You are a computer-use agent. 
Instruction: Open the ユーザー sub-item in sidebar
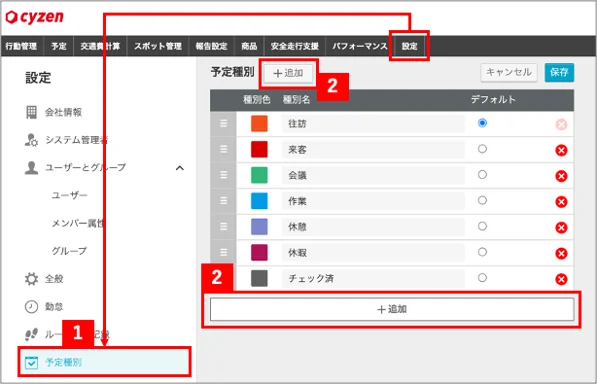click(x=69, y=195)
